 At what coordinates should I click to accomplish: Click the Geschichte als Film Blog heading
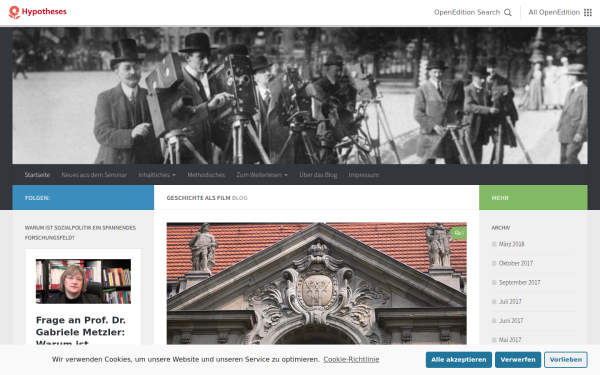(x=207, y=198)
